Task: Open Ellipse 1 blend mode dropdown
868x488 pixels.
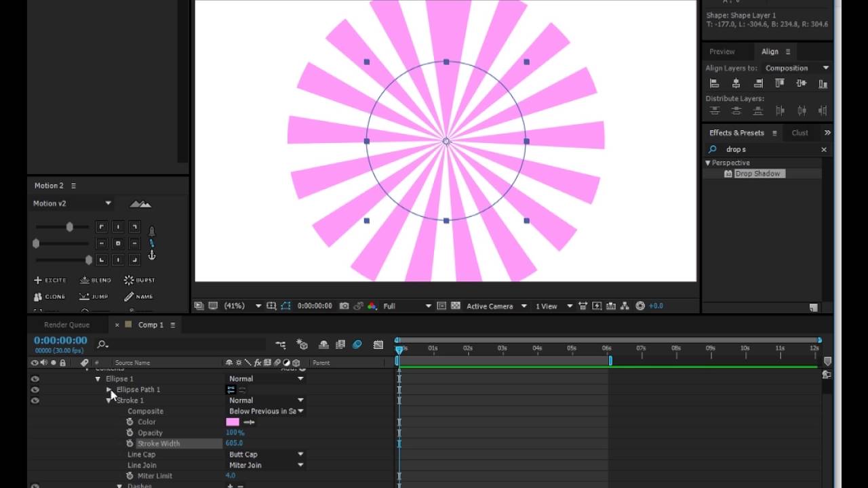Action: (266, 379)
